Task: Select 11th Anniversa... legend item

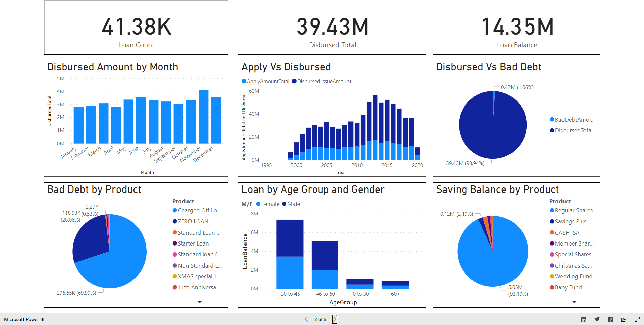Action: 197,287
